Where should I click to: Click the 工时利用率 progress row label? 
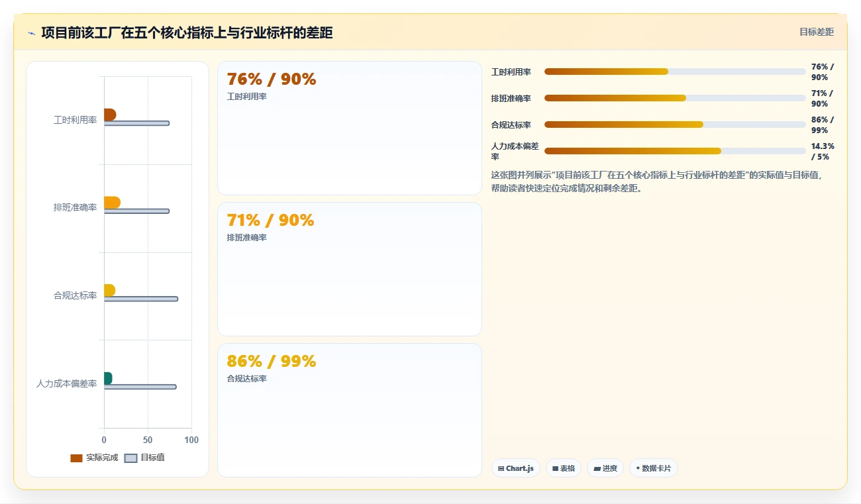(x=511, y=72)
